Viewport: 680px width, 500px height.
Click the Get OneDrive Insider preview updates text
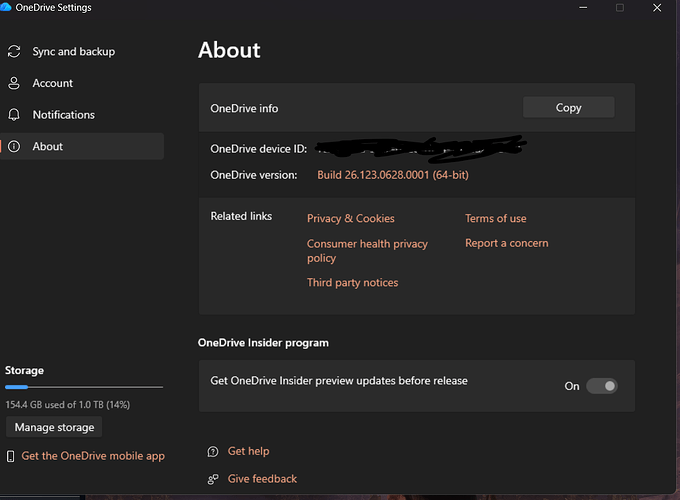339,381
